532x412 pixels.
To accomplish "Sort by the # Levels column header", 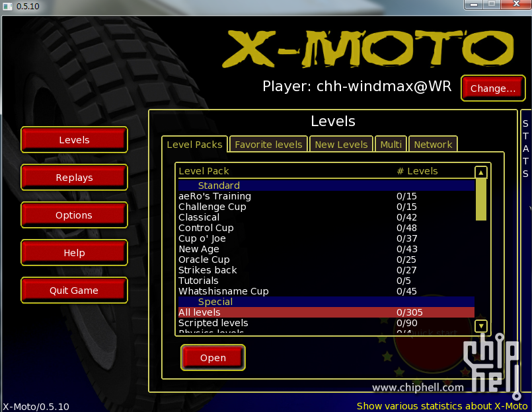I will pos(417,171).
